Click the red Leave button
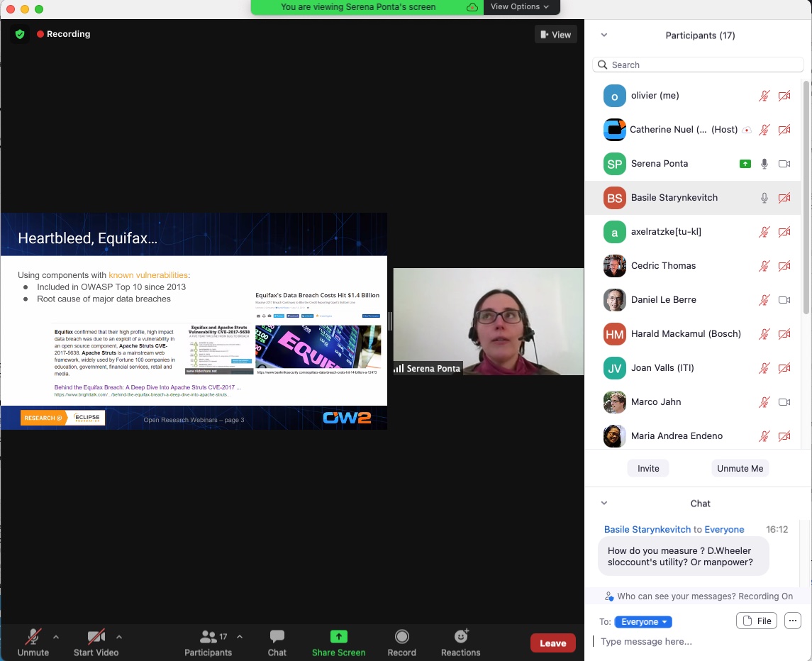Screen dimensions: 812x661 click(x=552, y=643)
